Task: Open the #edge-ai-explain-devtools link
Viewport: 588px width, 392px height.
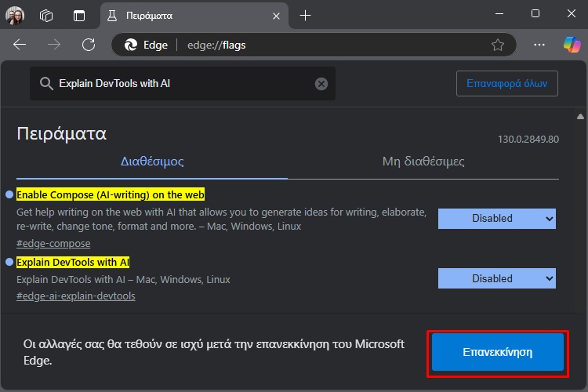Action: pyautogui.click(x=76, y=296)
